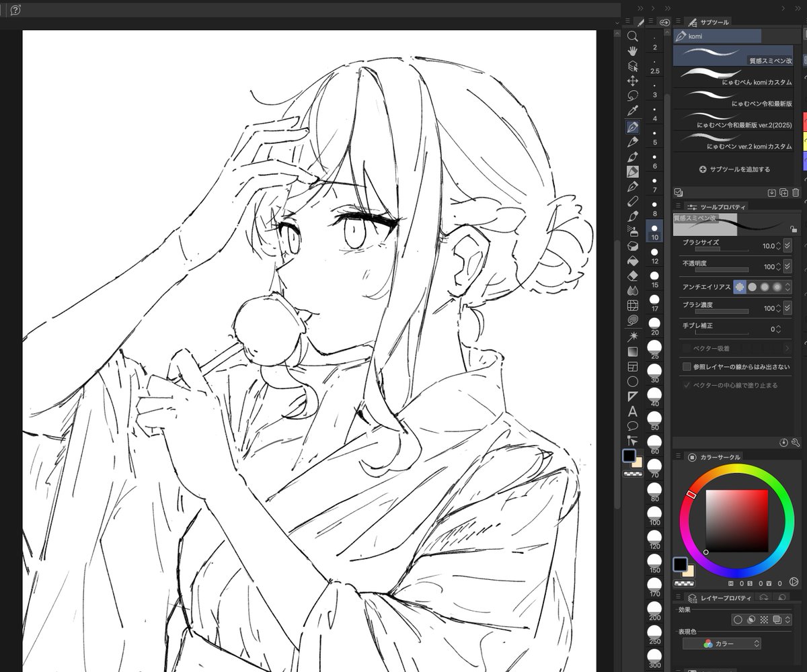Choose the 質感スミペン改 sub tool
The image size is (807, 672).
click(x=733, y=55)
